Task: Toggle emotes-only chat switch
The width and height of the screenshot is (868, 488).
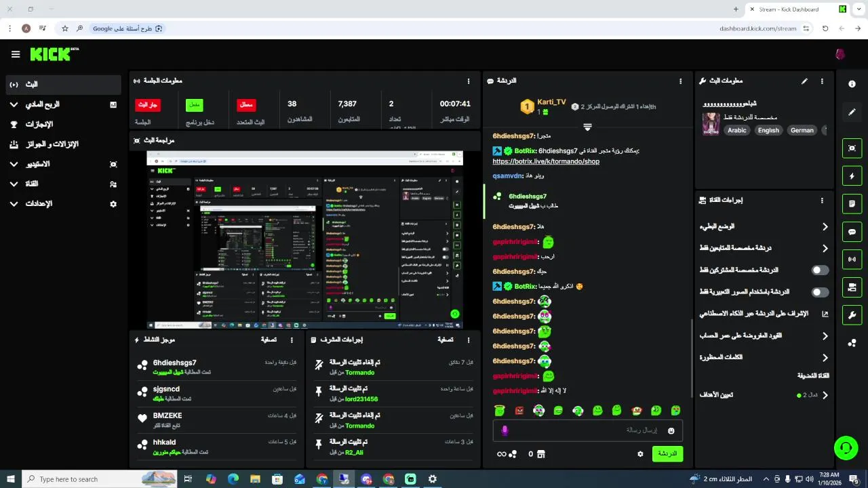Action: [821, 292]
